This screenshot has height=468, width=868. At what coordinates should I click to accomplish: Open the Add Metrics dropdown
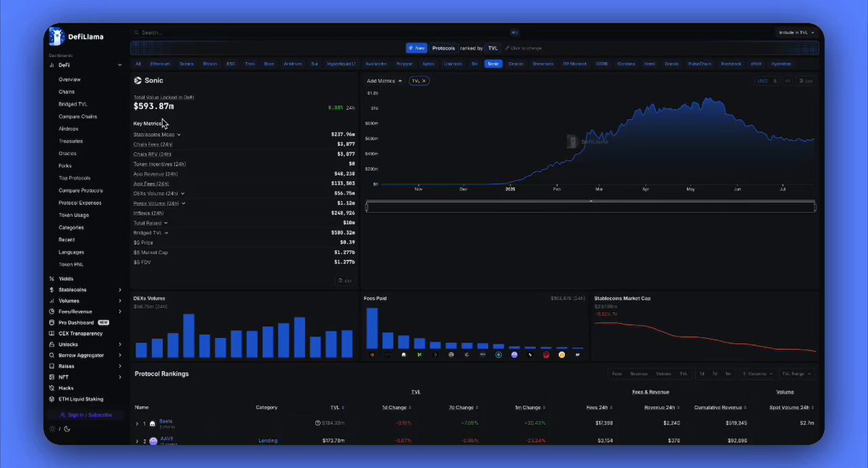(x=385, y=81)
